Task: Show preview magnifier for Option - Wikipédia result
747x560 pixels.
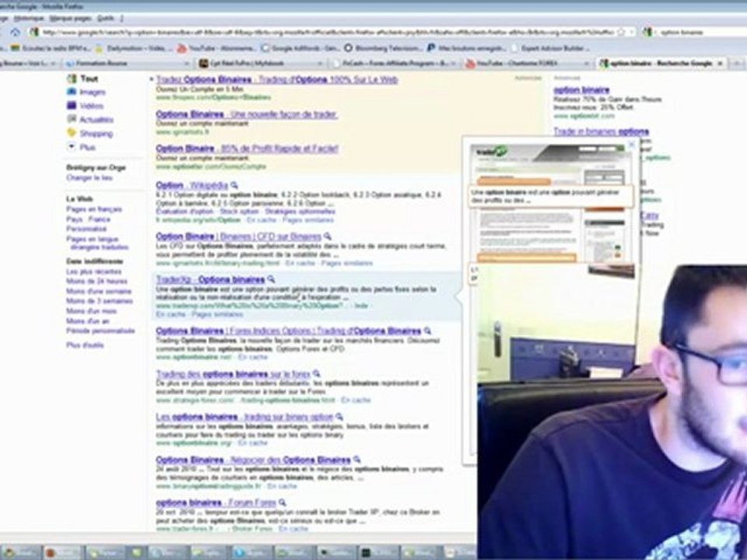Action: (234, 185)
